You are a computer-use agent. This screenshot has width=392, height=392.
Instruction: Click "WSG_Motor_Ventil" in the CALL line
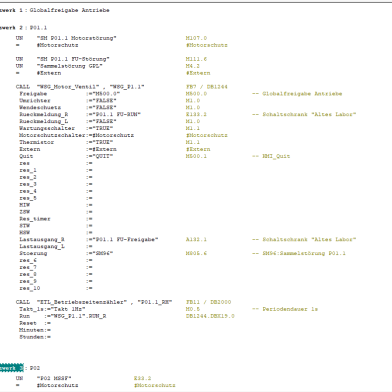tap(68, 87)
